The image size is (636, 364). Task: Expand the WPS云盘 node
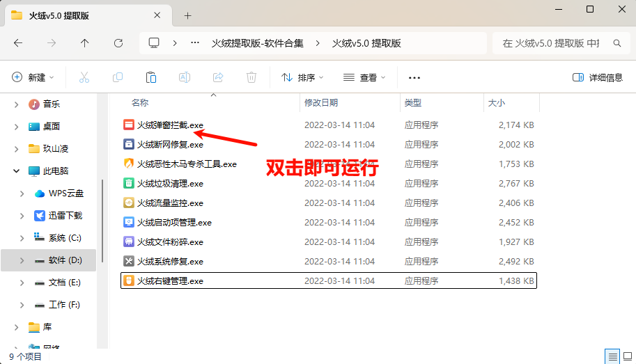pyautogui.click(x=22, y=193)
